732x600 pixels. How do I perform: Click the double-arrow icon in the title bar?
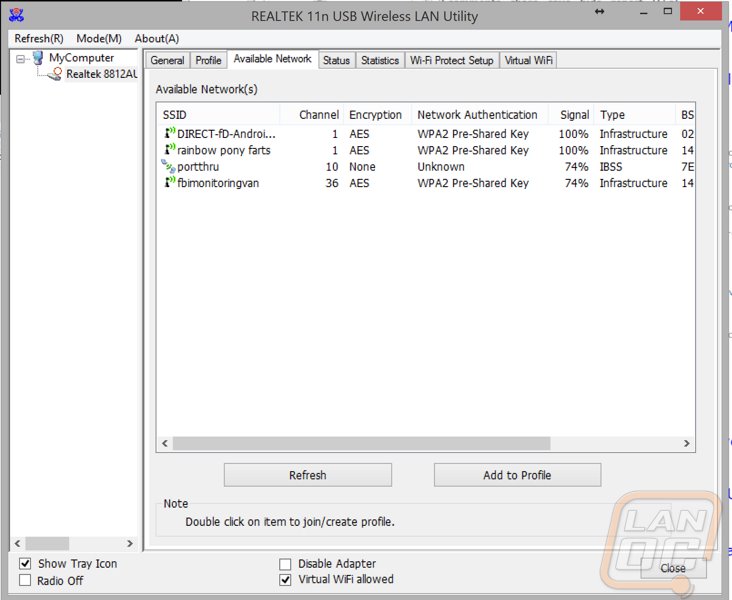599,12
